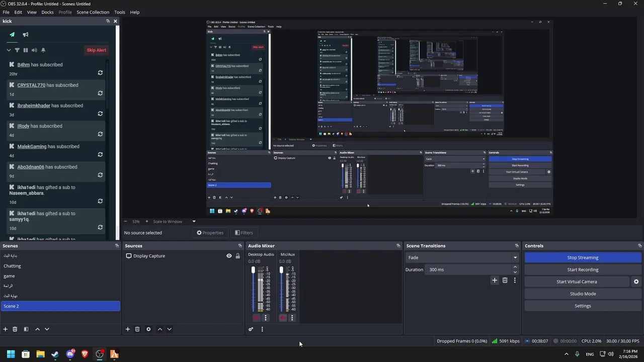Open Windows Start button on taskbar
The height and width of the screenshot is (362, 644).
[x=11, y=354]
